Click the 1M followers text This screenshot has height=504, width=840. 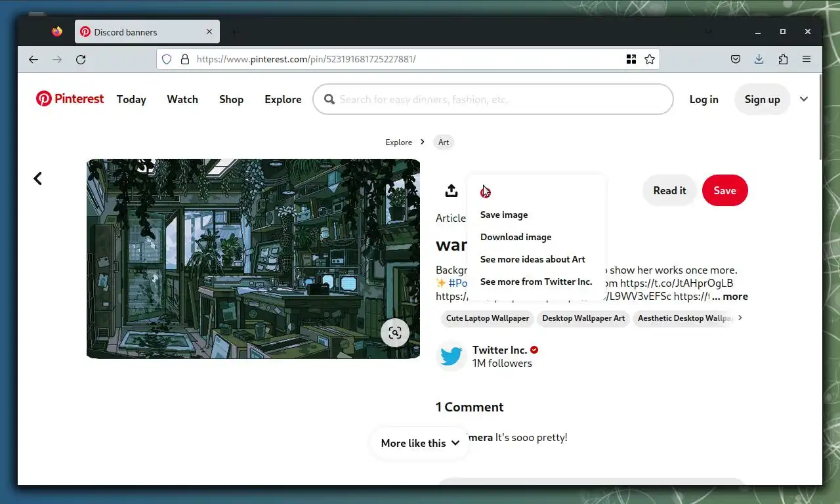pyautogui.click(x=502, y=363)
